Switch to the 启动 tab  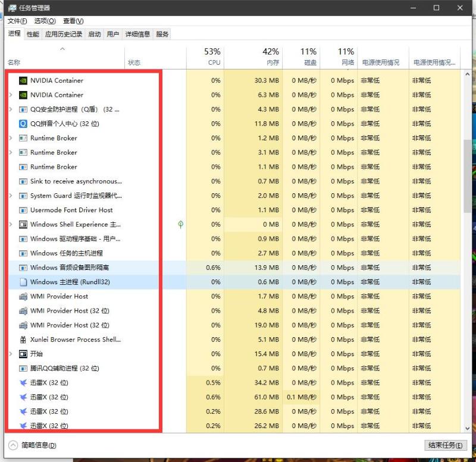click(94, 34)
